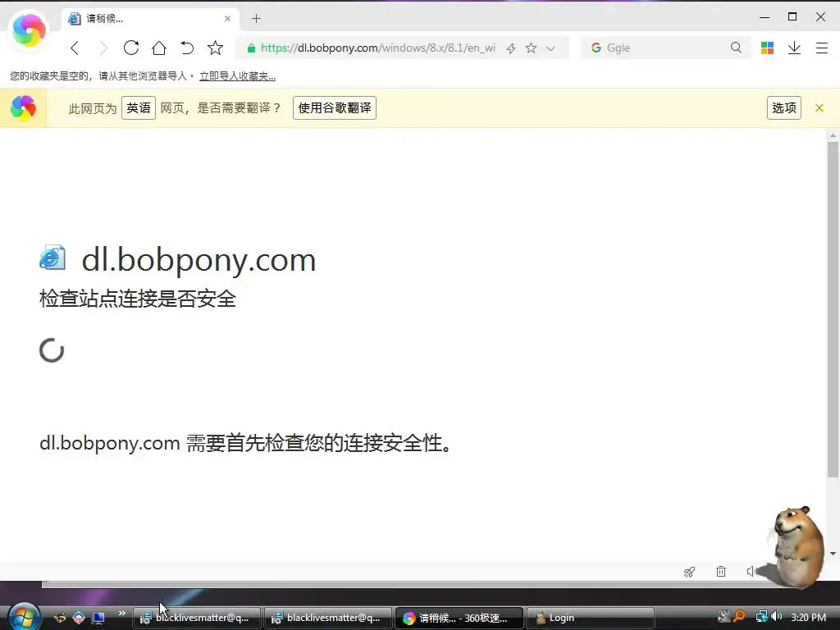Open the Login taskbar window
Viewport: 840px width, 630px height.
click(590, 618)
